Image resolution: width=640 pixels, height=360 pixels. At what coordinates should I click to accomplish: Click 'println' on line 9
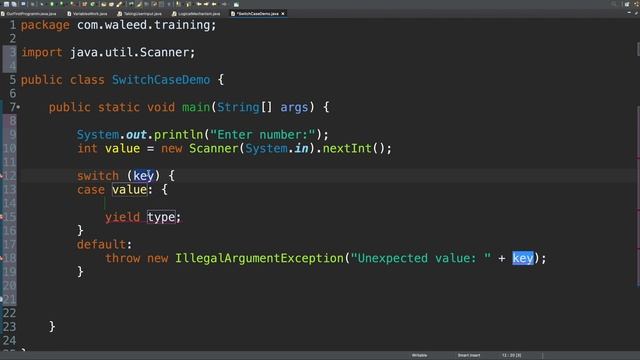(178, 134)
